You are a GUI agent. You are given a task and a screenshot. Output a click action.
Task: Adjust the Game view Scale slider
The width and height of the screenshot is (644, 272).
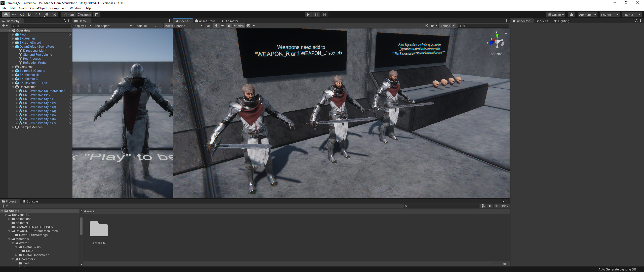click(148, 26)
